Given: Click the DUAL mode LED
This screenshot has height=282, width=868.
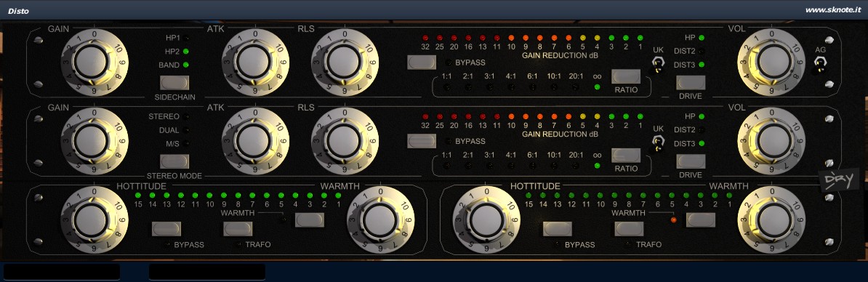Looking at the screenshot, I should click(x=187, y=131).
